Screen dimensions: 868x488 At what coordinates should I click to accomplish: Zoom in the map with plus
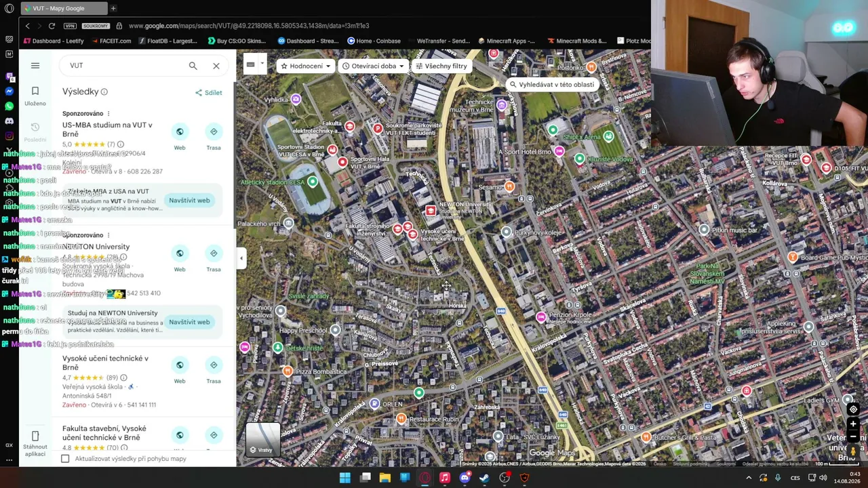click(x=853, y=424)
